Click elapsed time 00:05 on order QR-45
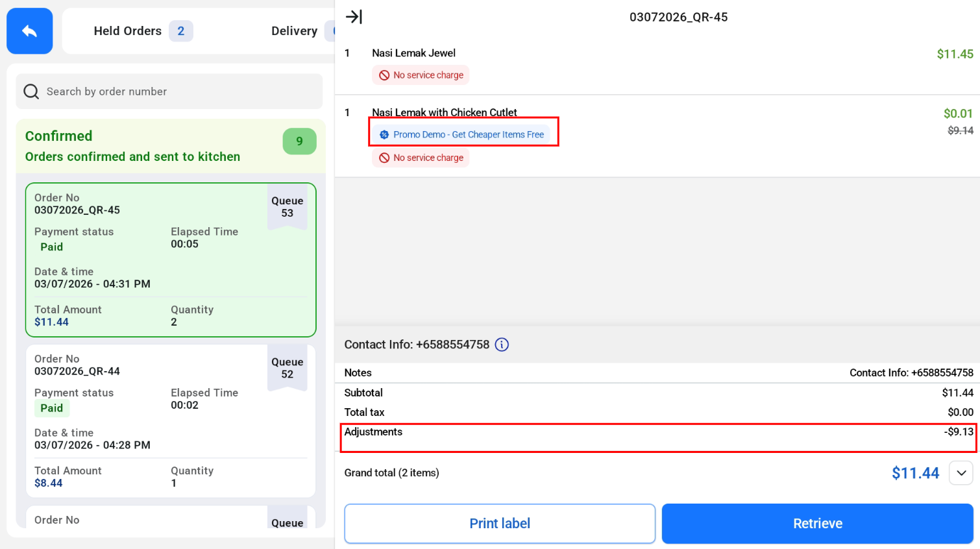 (185, 244)
